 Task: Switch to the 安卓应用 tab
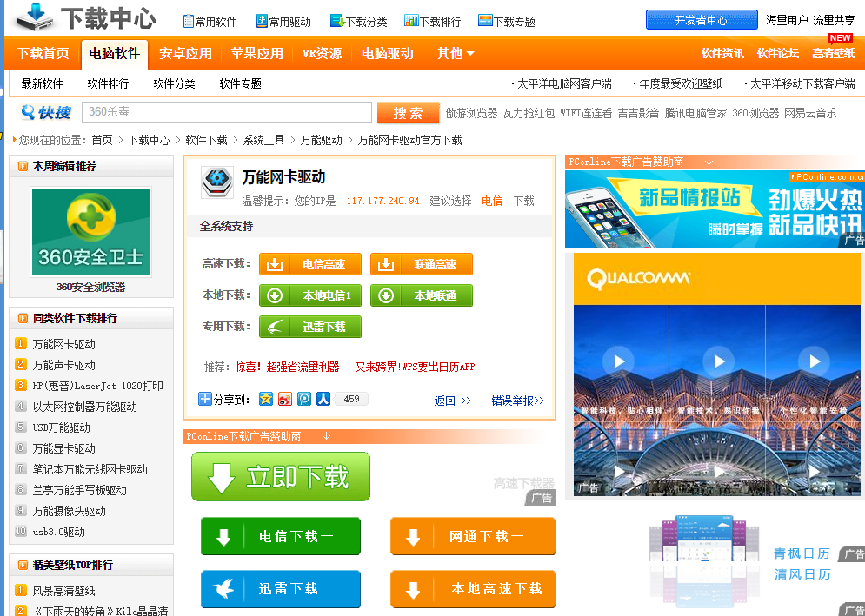point(185,54)
